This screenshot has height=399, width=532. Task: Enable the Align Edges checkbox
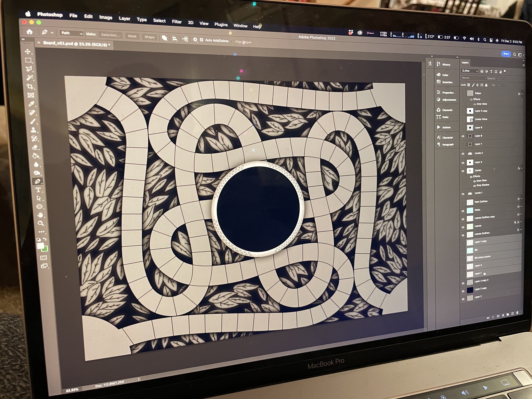[x=232, y=41]
